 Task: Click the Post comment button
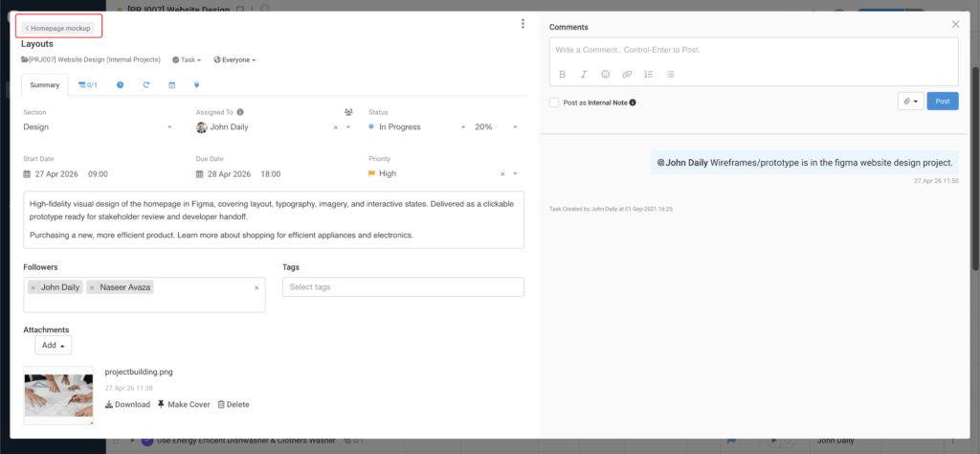[x=942, y=102]
